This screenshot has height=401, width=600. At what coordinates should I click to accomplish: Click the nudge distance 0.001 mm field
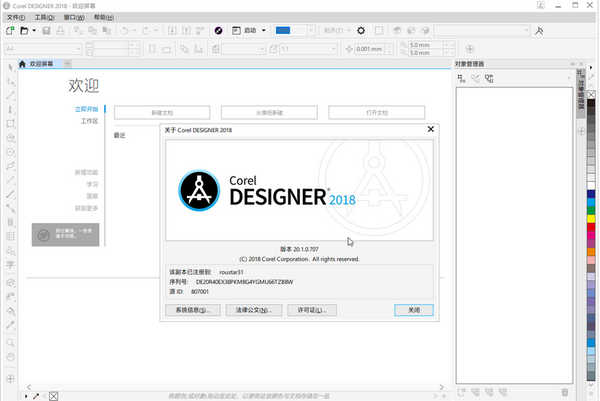369,49
